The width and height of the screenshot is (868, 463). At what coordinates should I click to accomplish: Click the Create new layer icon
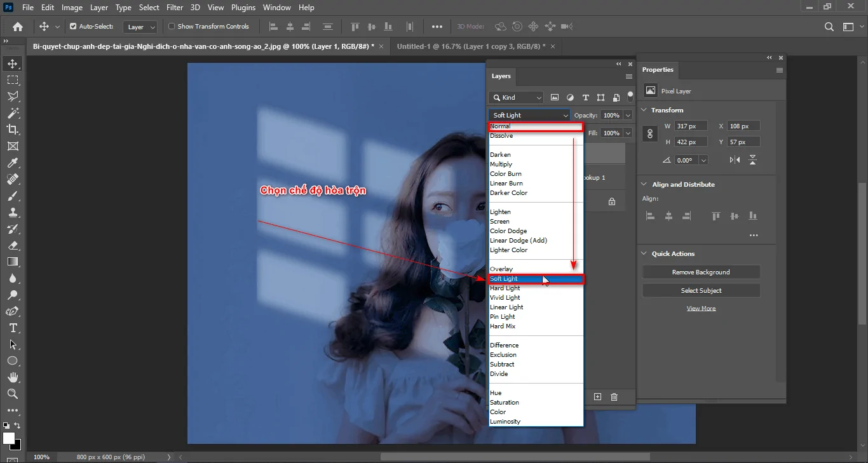[x=597, y=396]
